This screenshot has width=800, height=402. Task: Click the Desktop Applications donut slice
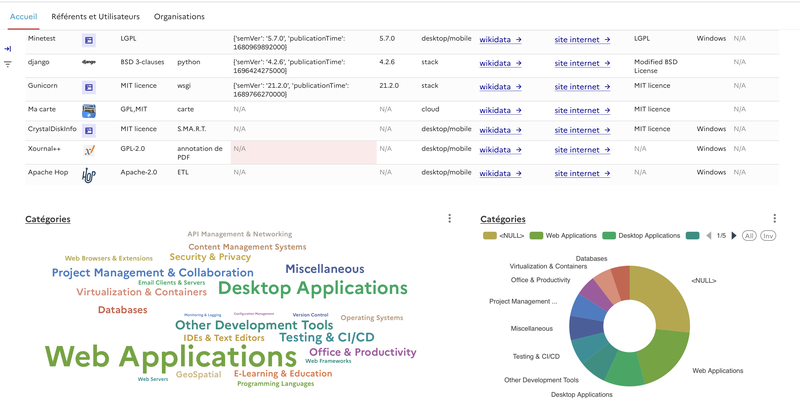coord(624,370)
